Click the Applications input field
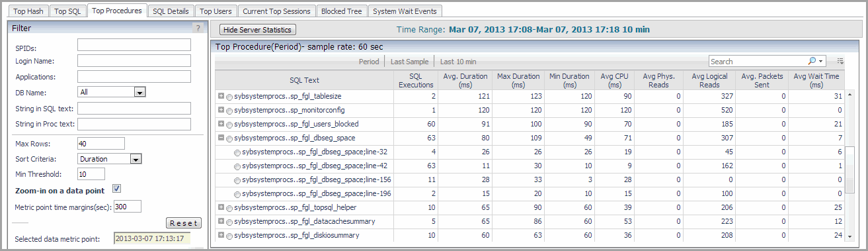Image resolution: width=868 pixels, height=251 pixels. point(134,77)
